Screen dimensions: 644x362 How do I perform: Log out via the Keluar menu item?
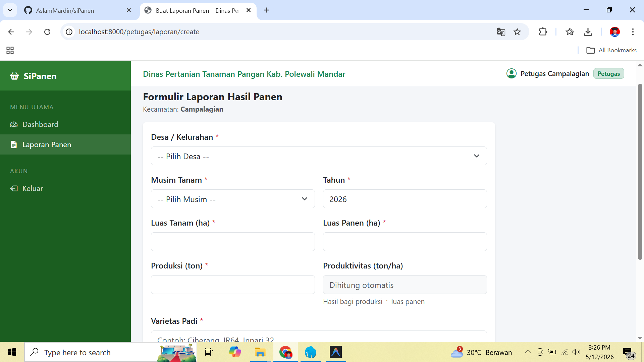[x=65, y=188]
